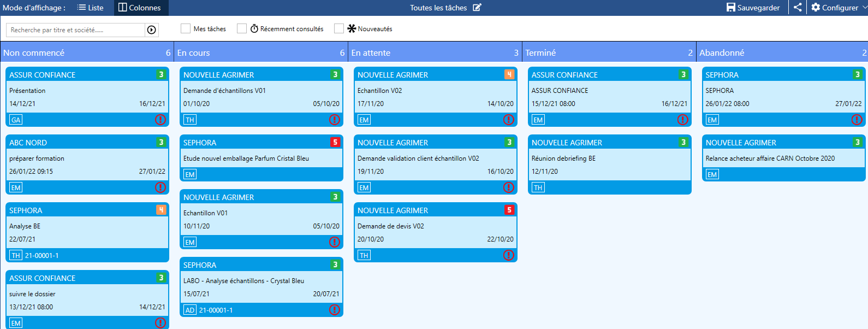Click reference 21-00001-1 on Analyse BE card
868x329 pixels.
42,255
